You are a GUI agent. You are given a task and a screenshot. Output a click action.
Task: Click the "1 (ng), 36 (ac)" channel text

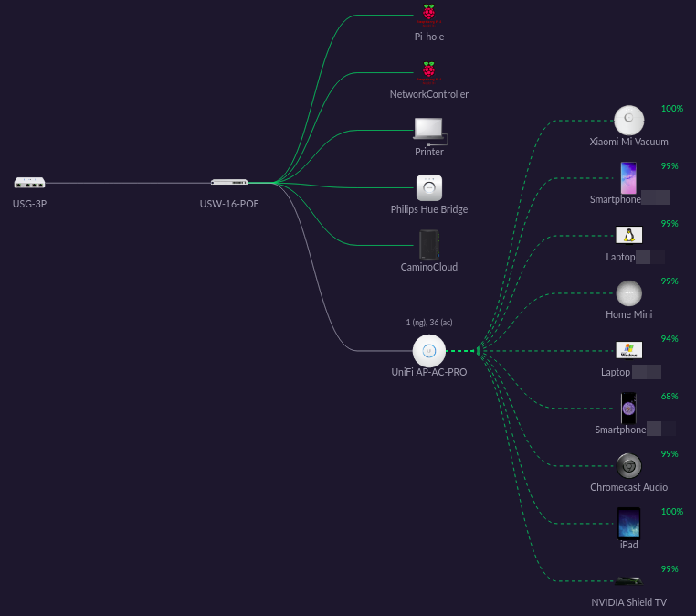pyautogui.click(x=428, y=323)
